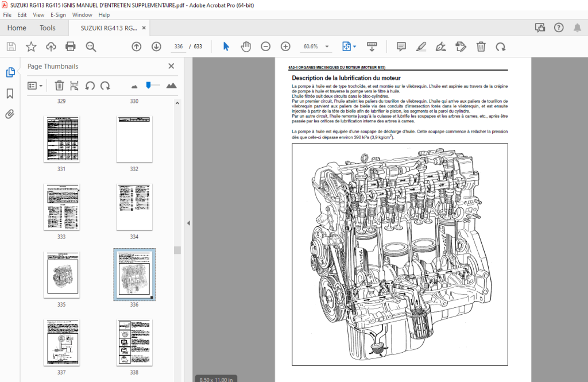Close the Page Thumbnails panel

[x=171, y=66]
